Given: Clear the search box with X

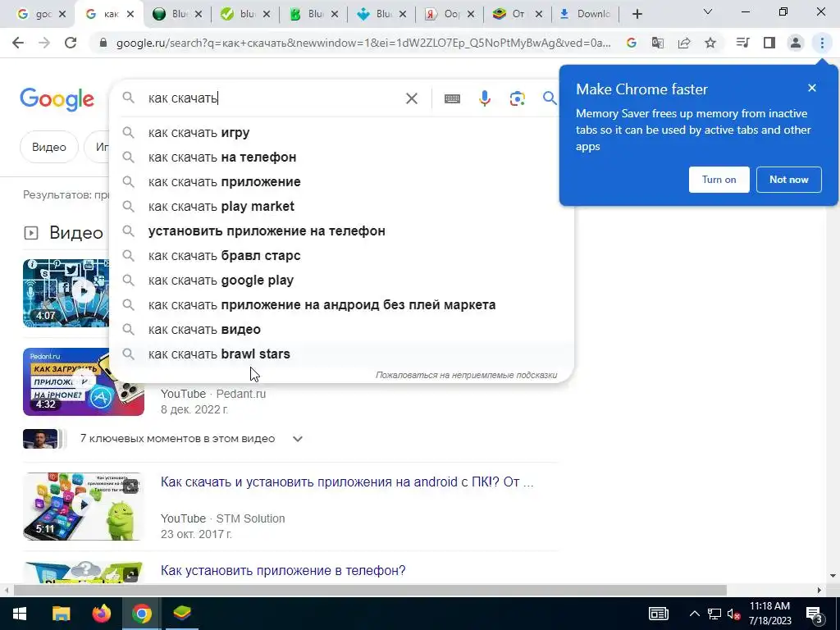Looking at the screenshot, I should coord(412,98).
